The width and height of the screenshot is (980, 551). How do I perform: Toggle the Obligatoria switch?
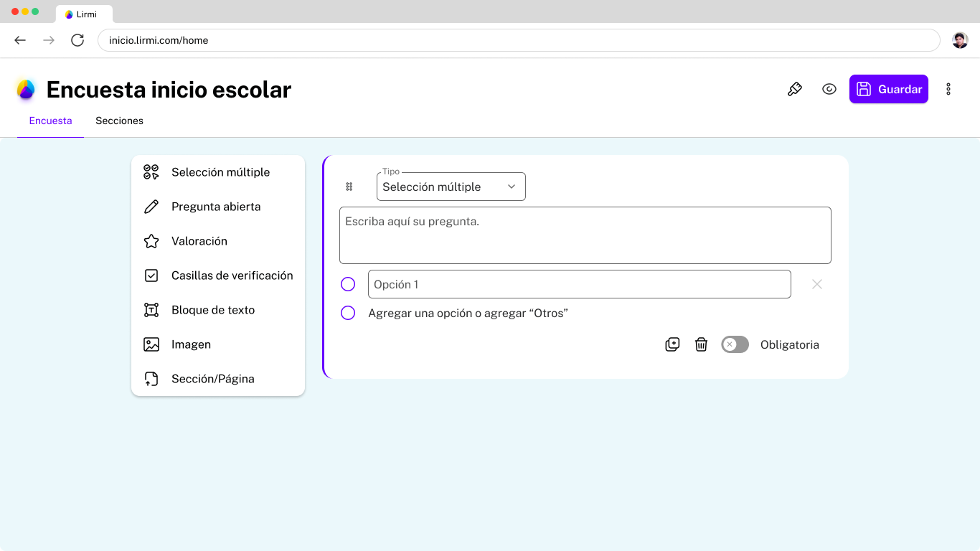tap(735, 344)
